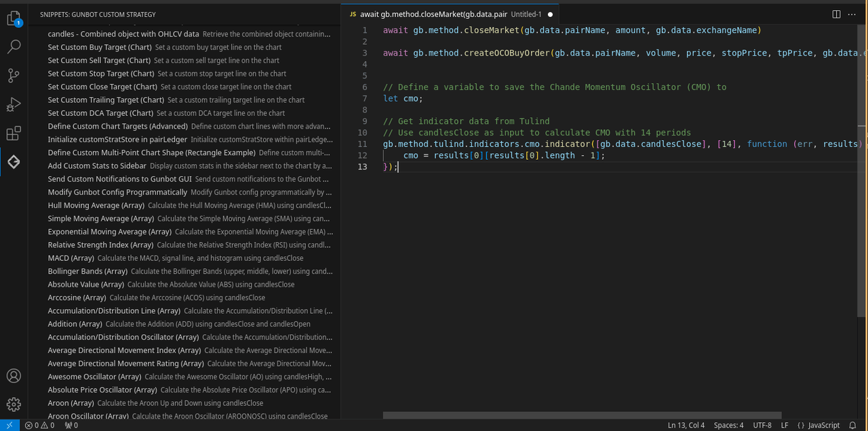Screen dimensions: 868x431
Task: Select 'Accumulation/Distribution Oscillator (Array)' snippet
Action: pyautogui.click(x=184, y=337)
